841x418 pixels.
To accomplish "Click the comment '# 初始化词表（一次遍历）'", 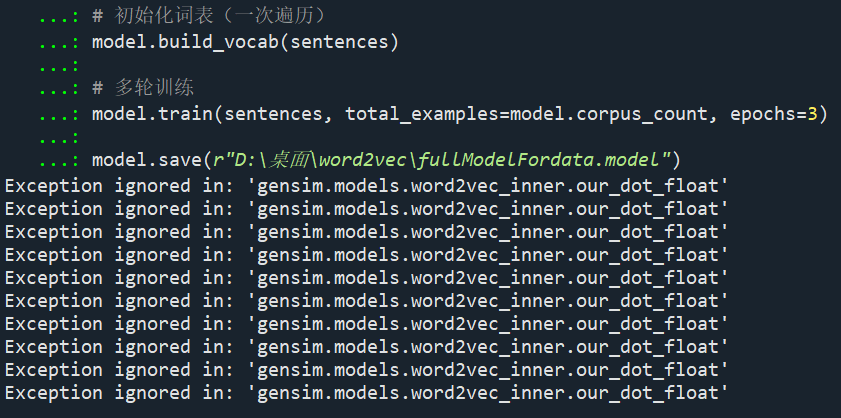I will (209, 16).
